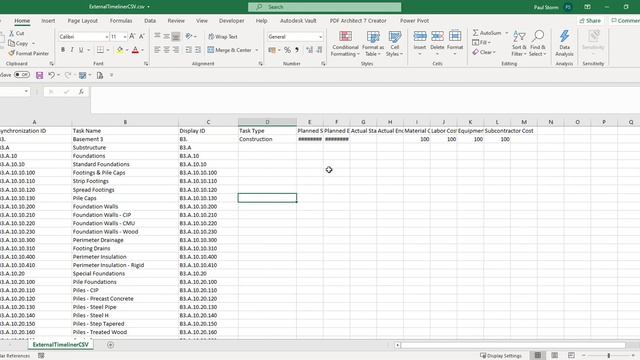Screen dimensions: 640x360
Task: Toggle AutoSave switch
Action: [x=21, y=75]
